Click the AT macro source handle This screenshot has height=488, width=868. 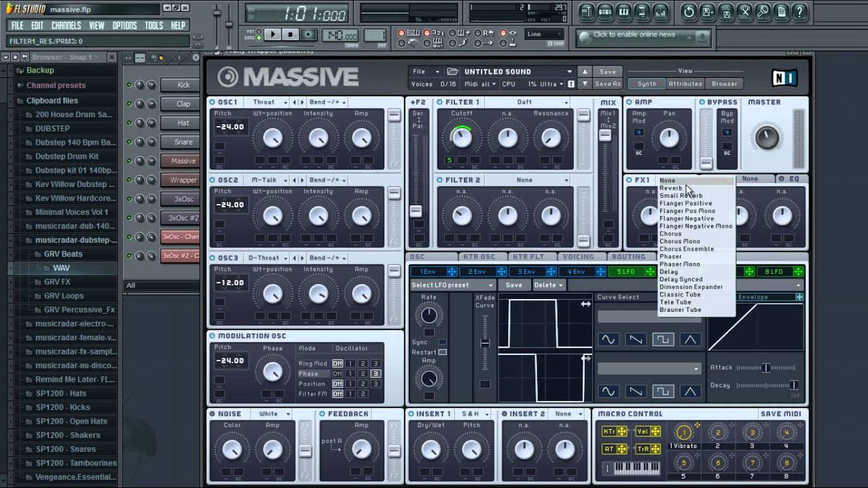pyautogui.click(x=622, y=449)
